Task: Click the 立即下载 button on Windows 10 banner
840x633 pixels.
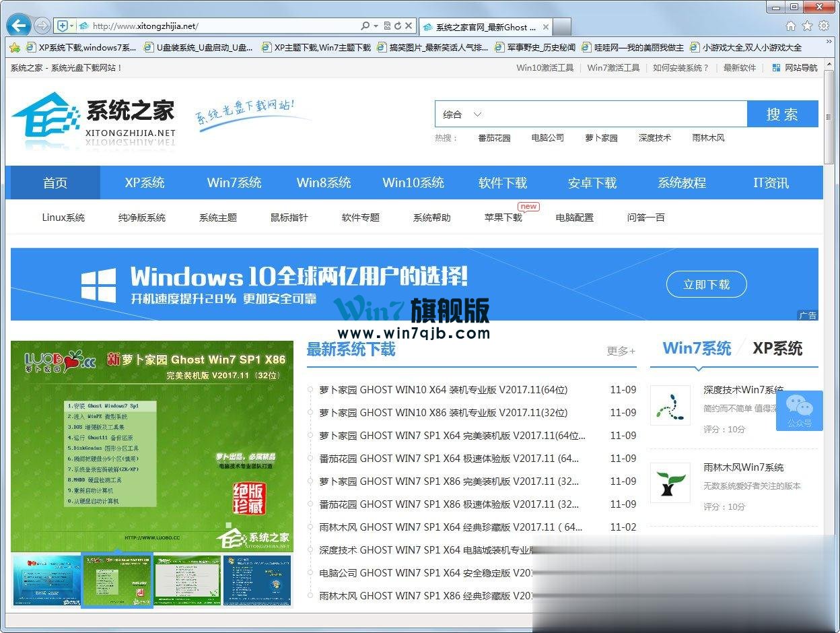Action: (707, 284)
